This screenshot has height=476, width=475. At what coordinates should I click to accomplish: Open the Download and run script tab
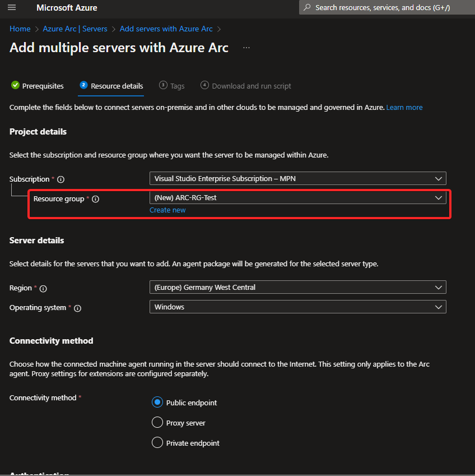(245, 85)
